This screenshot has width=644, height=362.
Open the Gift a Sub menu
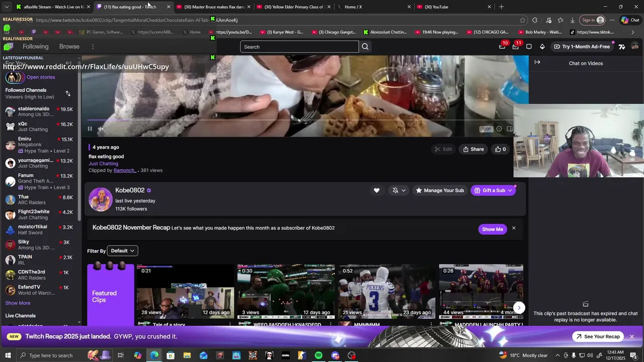493,191
